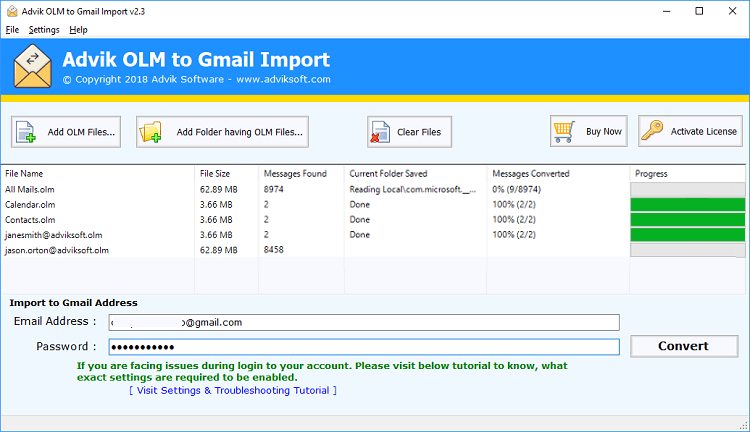Select the Contacts.olm file row
Viewport: 750px width, 432px height.
[375, 220]
